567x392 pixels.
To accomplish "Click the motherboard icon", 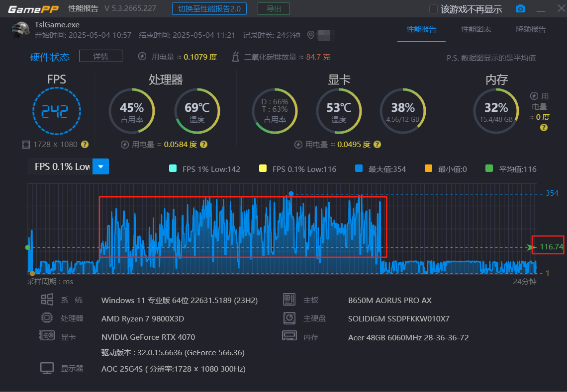I will pyautogui.click(x=289, y=300).
